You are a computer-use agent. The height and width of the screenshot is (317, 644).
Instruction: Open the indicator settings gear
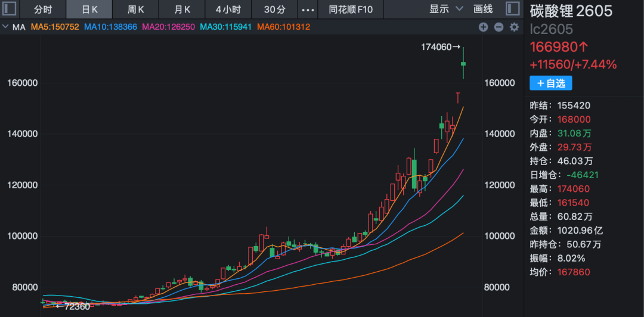click(514, 27)
